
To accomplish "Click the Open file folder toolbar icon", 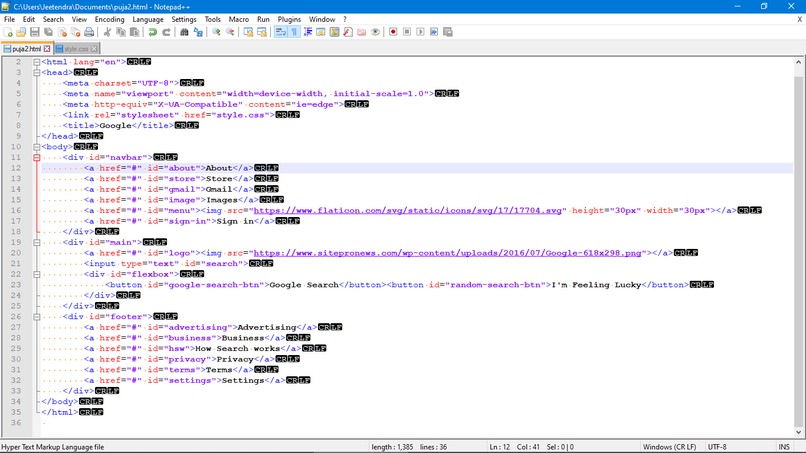I will (21, 32).
